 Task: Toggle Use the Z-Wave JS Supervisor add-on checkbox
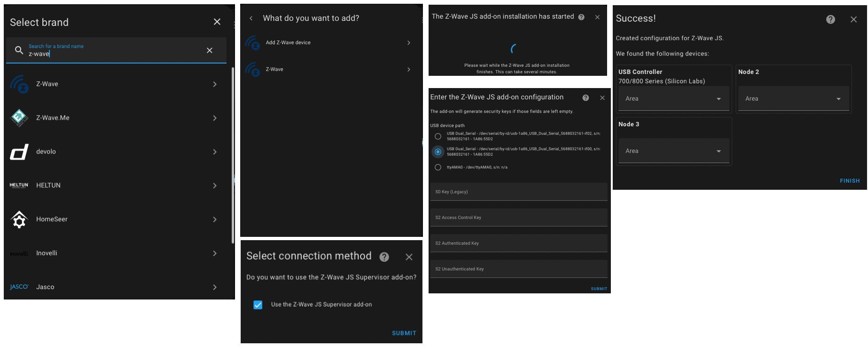coord(258,305)
